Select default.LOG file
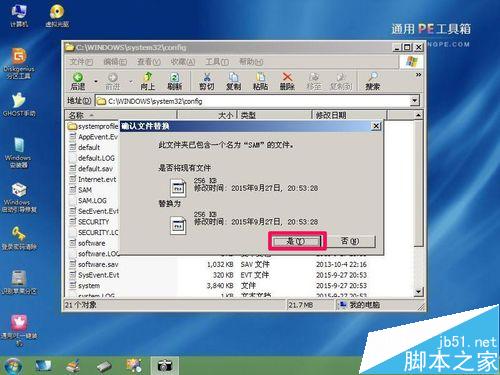Image resolution: width=500 pixels, height=375 pixels. click(92, 158)
